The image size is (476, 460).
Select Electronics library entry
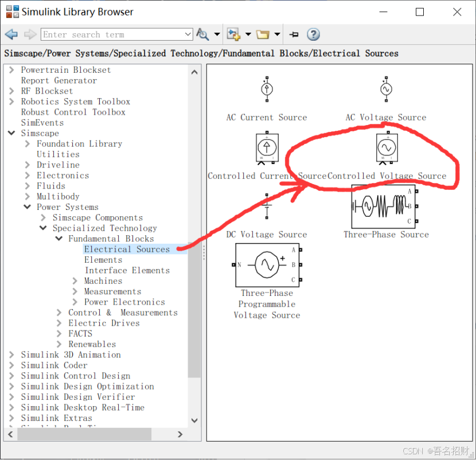click(63, 175)
